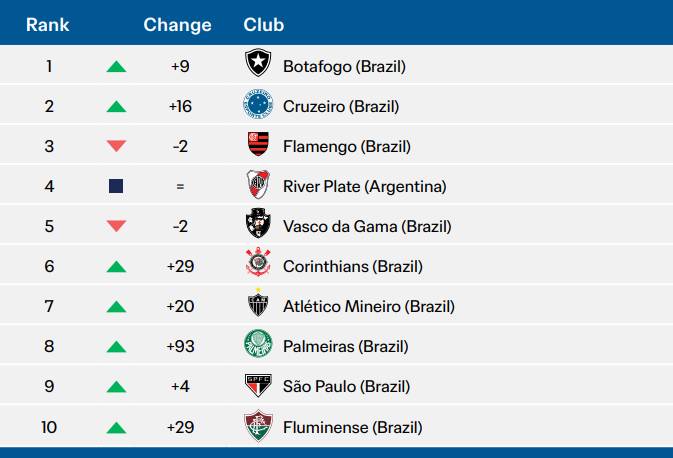Click the green up arrow beside Cruzeiro
The width and height of the screenshot is (673, 458).
[x=116, y=107]
